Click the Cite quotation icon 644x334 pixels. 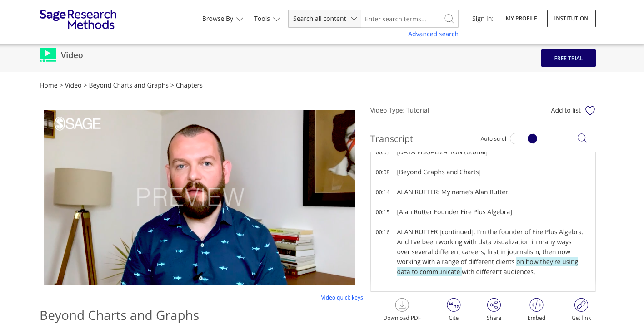click(x=454, y=305)
